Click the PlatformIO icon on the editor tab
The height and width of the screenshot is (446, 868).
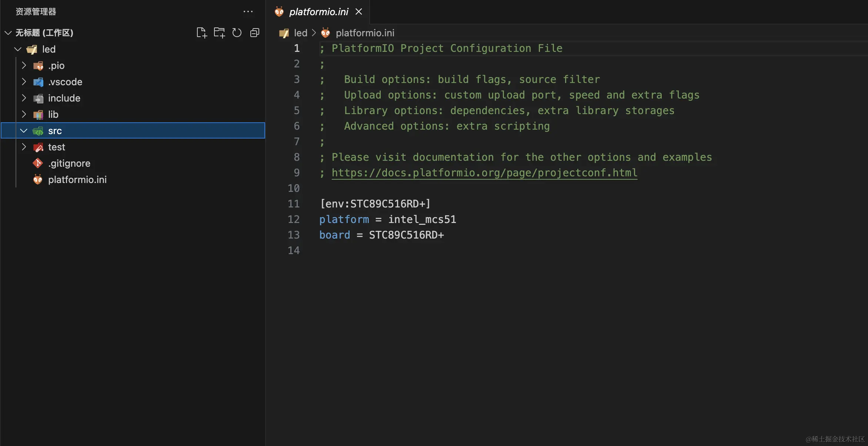[x=279, y=12]
